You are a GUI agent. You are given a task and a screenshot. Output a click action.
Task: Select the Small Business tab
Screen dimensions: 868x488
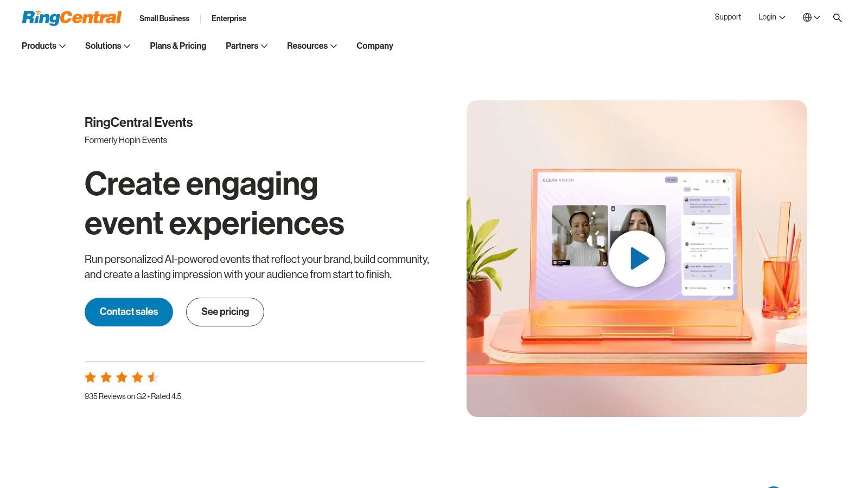(x=164, y=18)
